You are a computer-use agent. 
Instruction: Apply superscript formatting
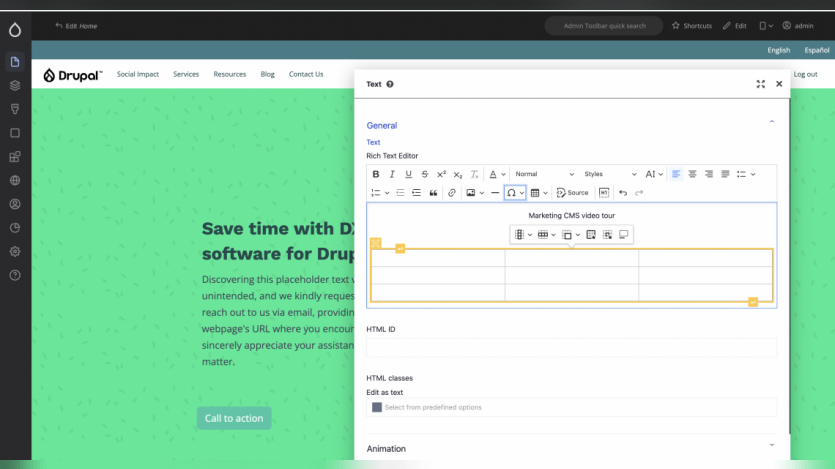[441, 174]
